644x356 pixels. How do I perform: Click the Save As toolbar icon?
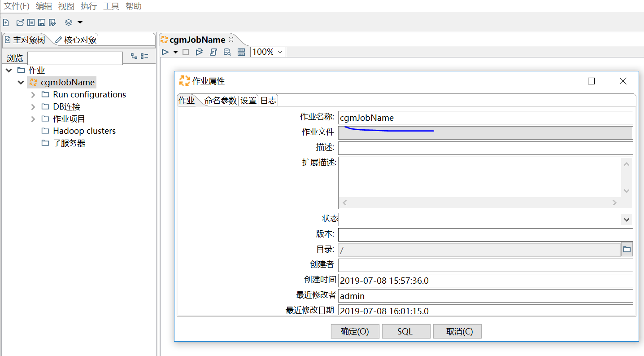[x=52, y=22]
